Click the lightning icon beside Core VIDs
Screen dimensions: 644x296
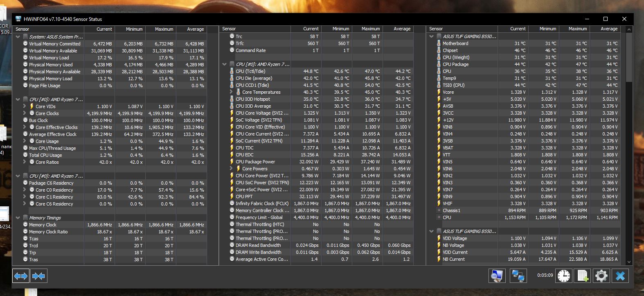pyautogui.click(x=32, y=106)
